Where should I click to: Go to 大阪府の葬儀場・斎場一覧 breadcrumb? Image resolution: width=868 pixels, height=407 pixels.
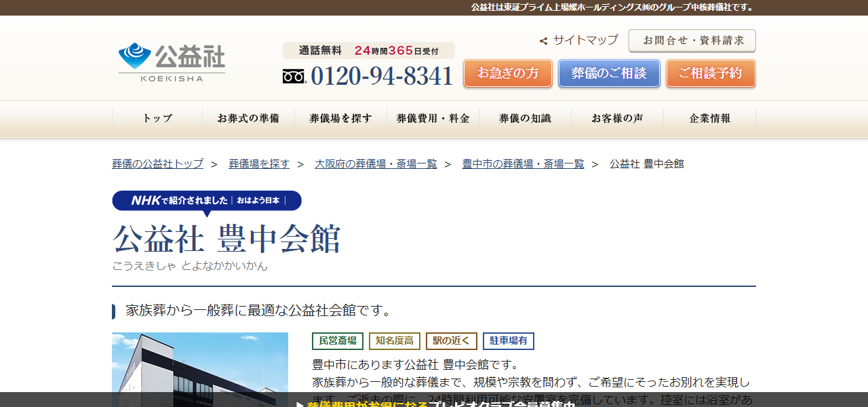(376, 163)
